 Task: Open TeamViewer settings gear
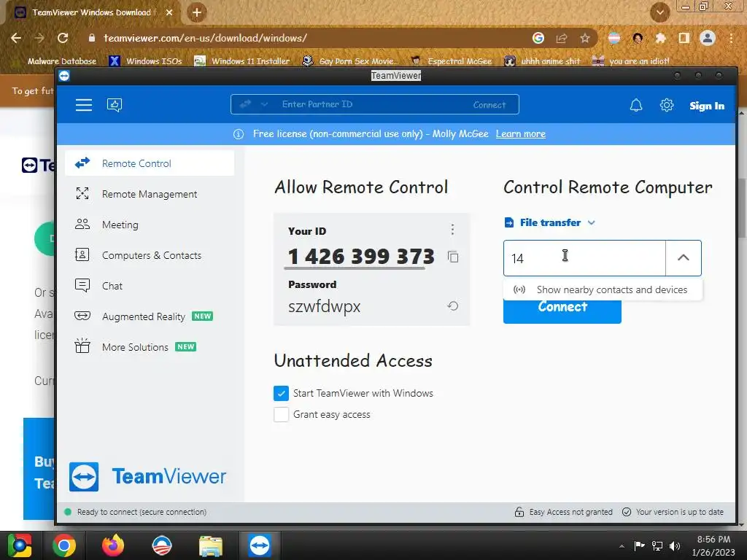coord(667,105)
